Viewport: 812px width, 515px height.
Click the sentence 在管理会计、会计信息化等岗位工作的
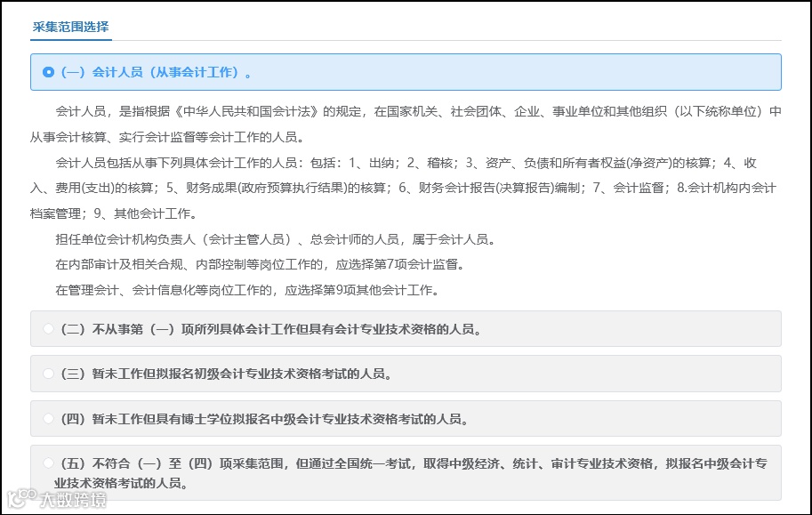247,290
